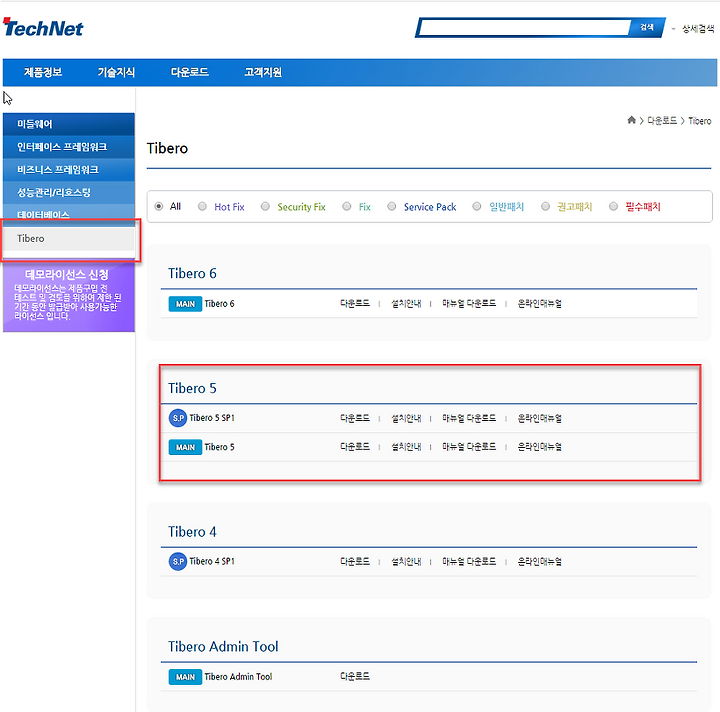Viewport: 720px width, 712px height.
Task: Click the TechNet logo
Action: coord(43,28)
